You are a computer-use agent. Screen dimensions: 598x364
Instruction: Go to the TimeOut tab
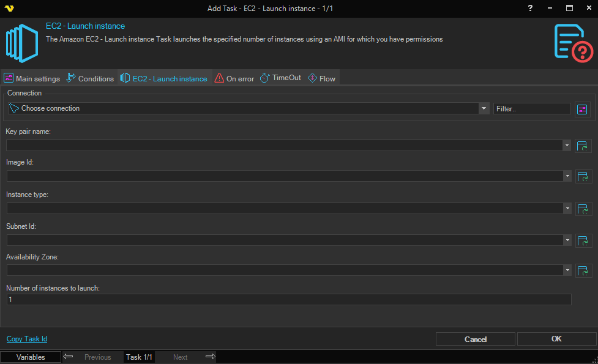(280, 78)
